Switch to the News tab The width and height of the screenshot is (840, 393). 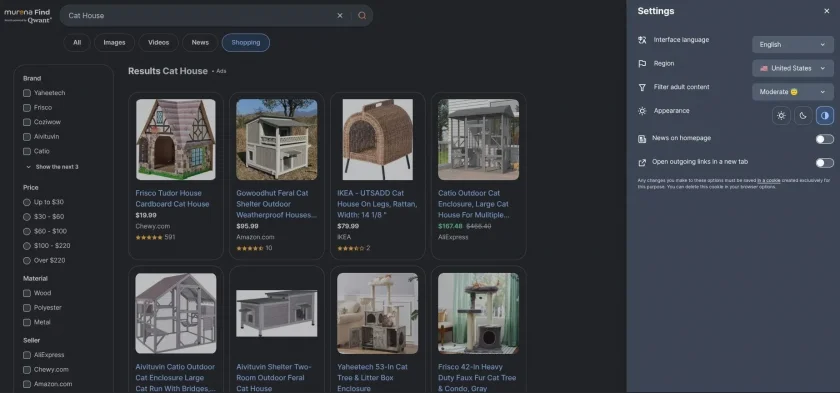(200, 43)
